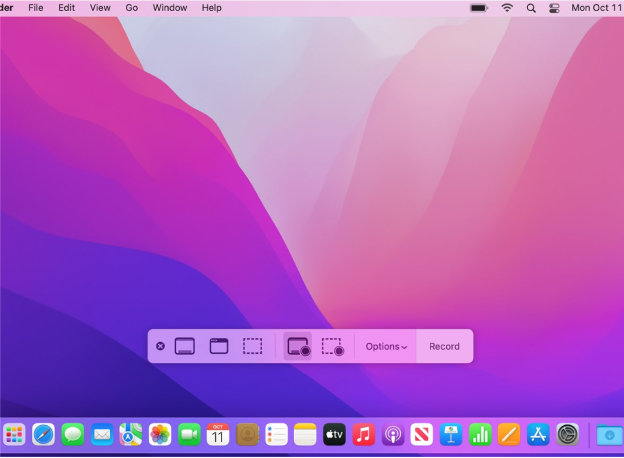This screenshot has height=458, width=624.
Task: Select Capture Entire Screen mode
Action: 184,347
